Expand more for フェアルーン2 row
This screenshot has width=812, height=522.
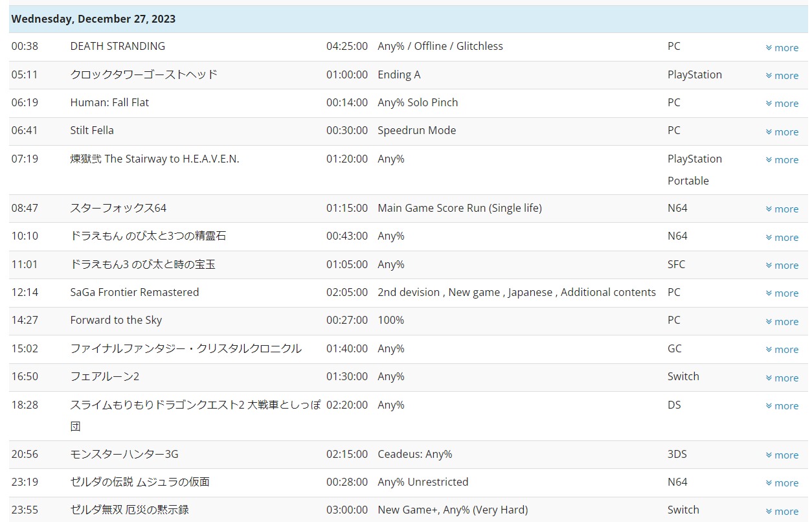782,378
